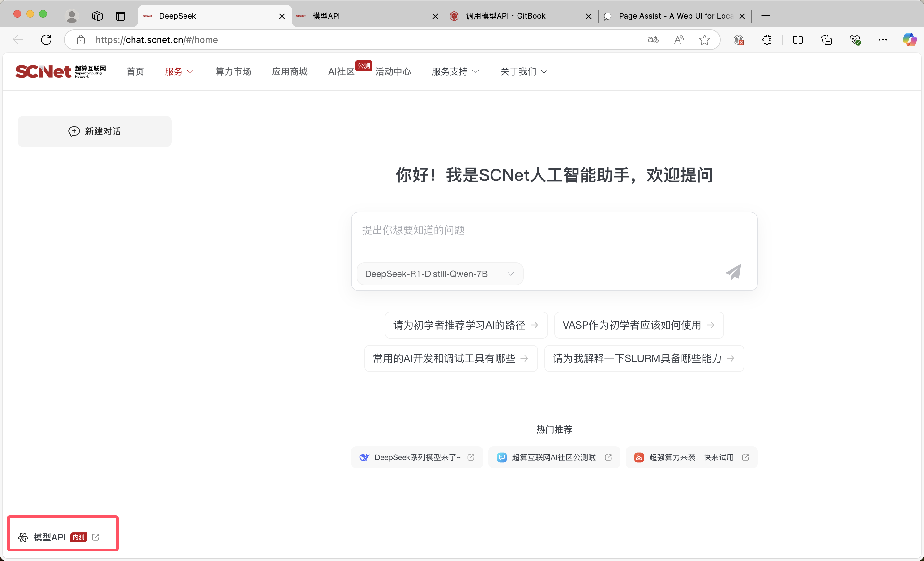The image size is (924, 561).
Task: Select suggestion 请为初学者推荐学习AI的路径
Action: point(466,325)
